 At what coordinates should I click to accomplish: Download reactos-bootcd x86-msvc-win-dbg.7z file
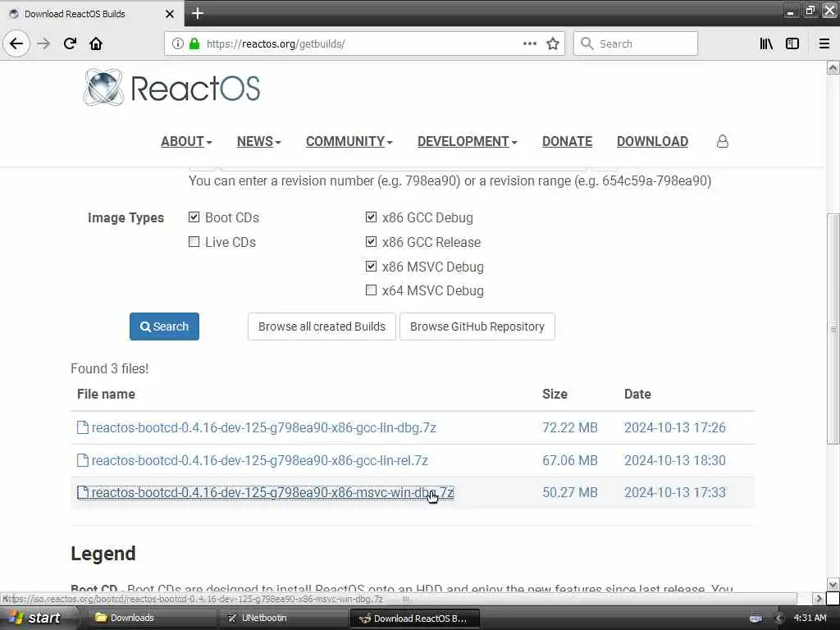(x=272, y=492)
